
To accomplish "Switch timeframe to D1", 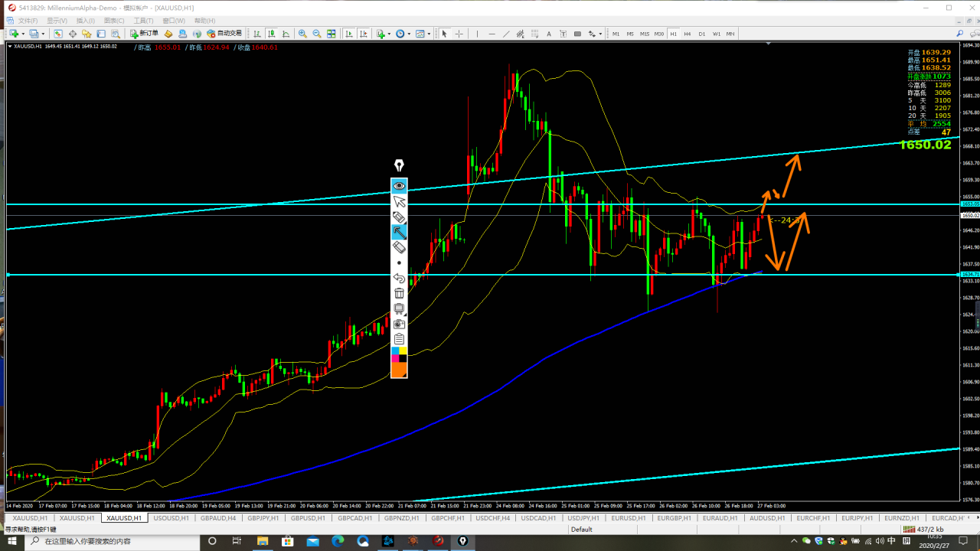I will click(702, 34).
